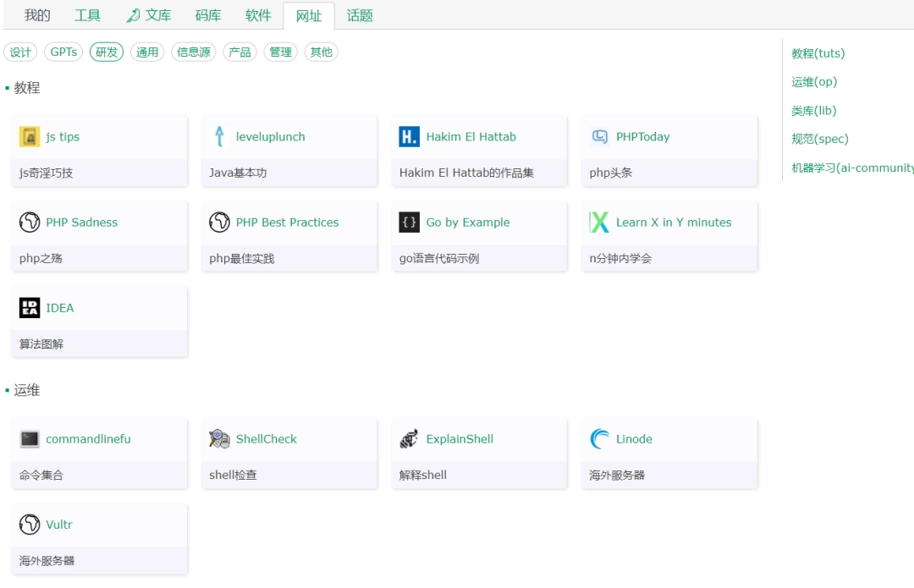
Task: Switch to the 工具 tab
Action: pos(87,16)
